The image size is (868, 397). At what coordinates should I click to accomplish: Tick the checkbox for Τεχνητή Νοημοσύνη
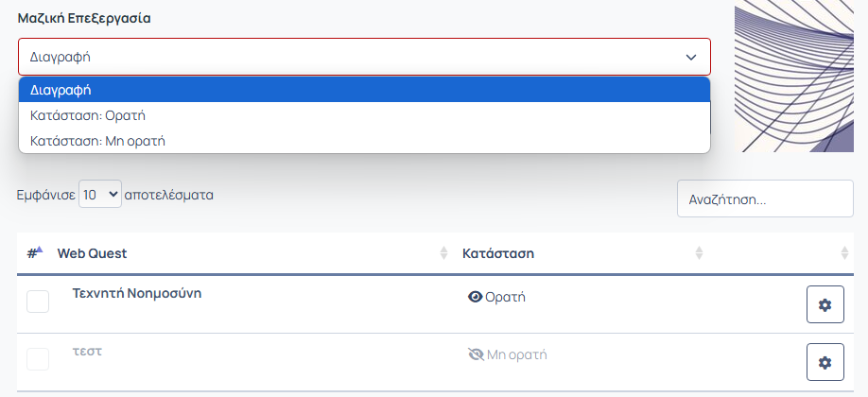point(38,302)
